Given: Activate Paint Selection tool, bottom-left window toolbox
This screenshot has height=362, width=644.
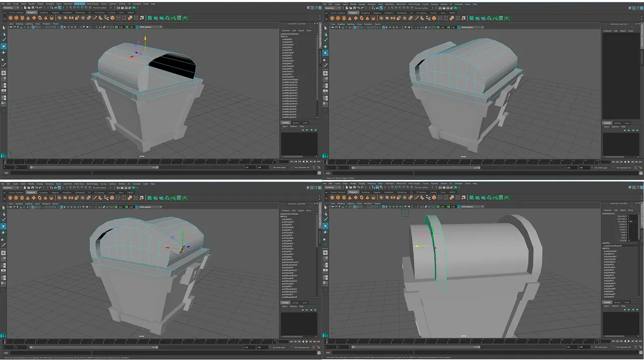Looking at the screenshot, I should [x=4, y=220].
